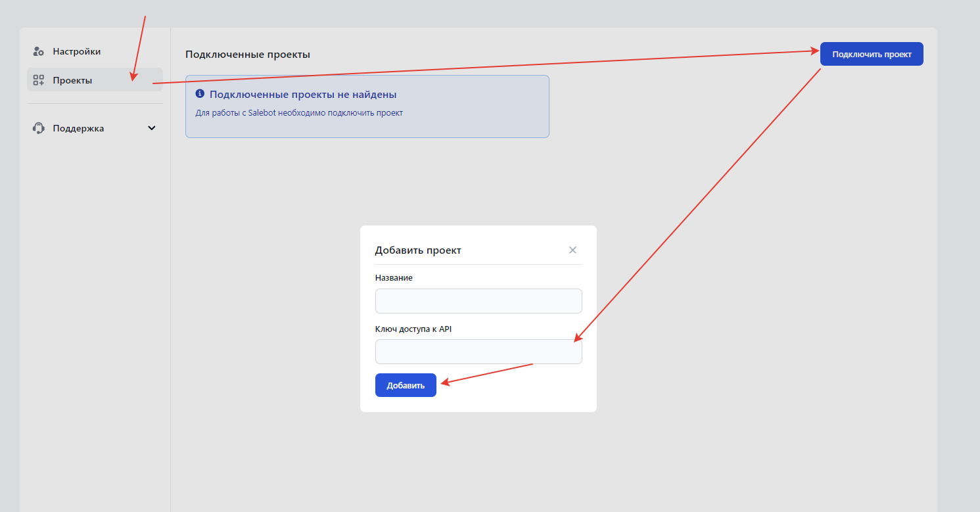Focus the Ключ доступа к API field
980x512 pixels.
click(478, 352)
